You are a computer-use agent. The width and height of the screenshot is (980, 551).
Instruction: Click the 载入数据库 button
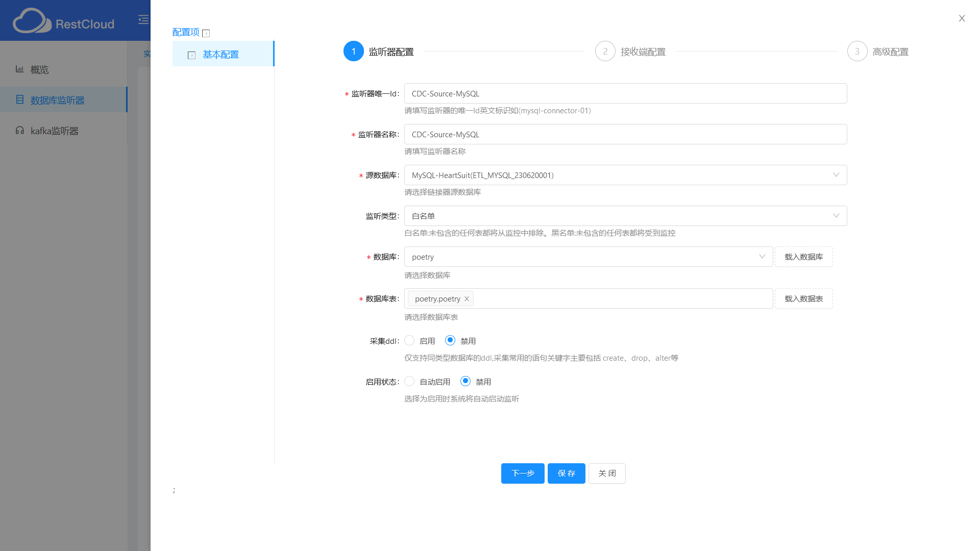(x=803, y=257)
